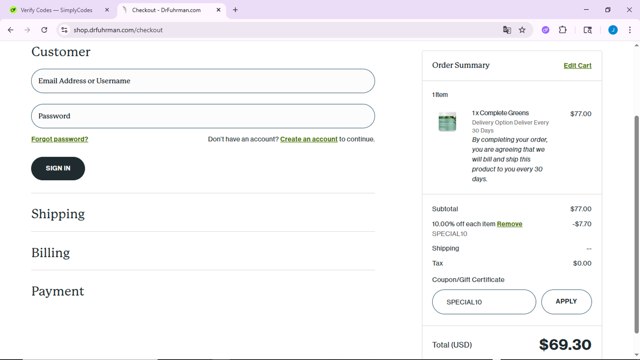Click the Subtotal label

coord(445,209)
